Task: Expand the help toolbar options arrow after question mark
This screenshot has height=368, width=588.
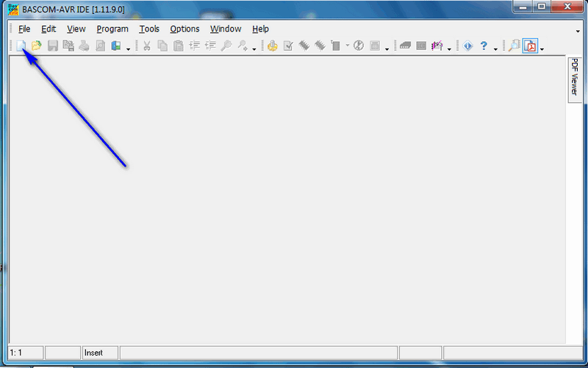Action: click(495, 49)
